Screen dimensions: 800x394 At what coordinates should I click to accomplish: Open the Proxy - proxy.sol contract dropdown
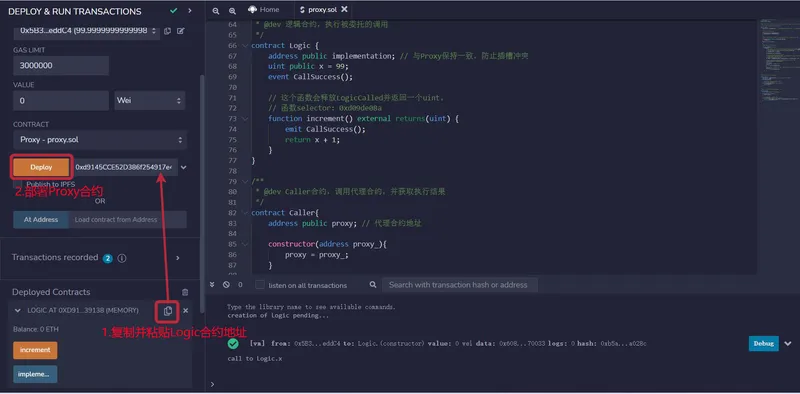[100, 140]
